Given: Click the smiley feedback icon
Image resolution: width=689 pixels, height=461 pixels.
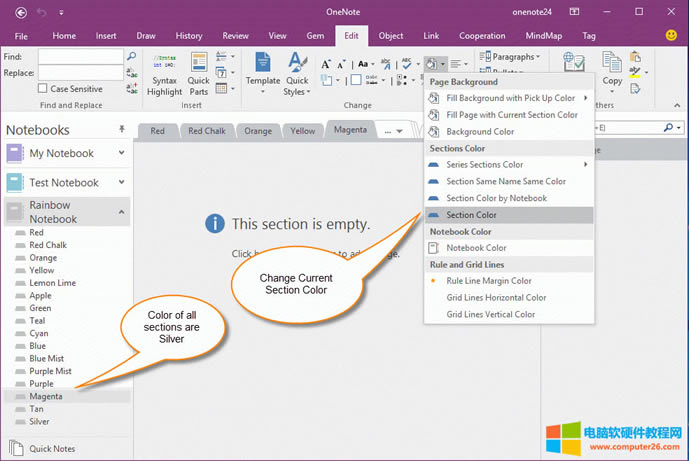Looking at the screenshot, I should (671, 35).
